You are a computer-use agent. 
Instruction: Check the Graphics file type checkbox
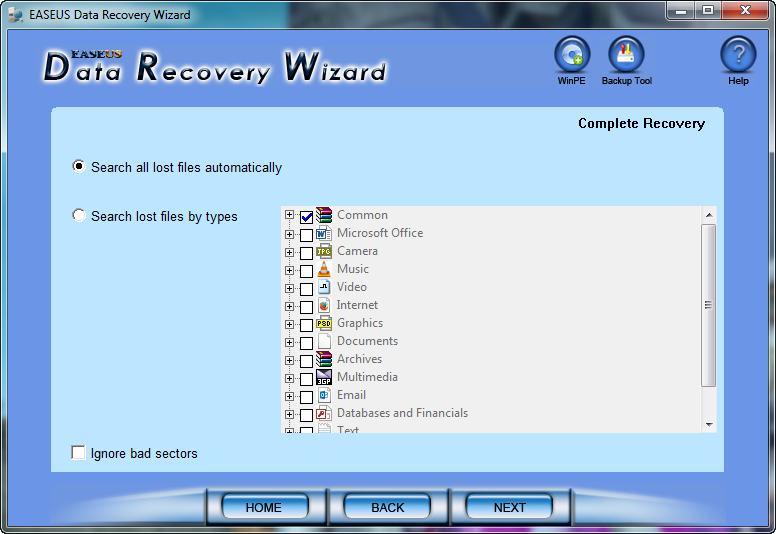tap(306, 325)
